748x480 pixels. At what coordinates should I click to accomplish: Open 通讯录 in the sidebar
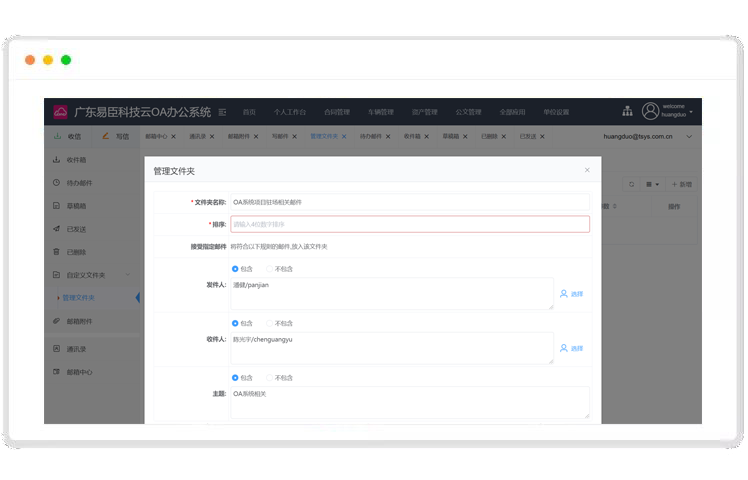tap(93, 349)
